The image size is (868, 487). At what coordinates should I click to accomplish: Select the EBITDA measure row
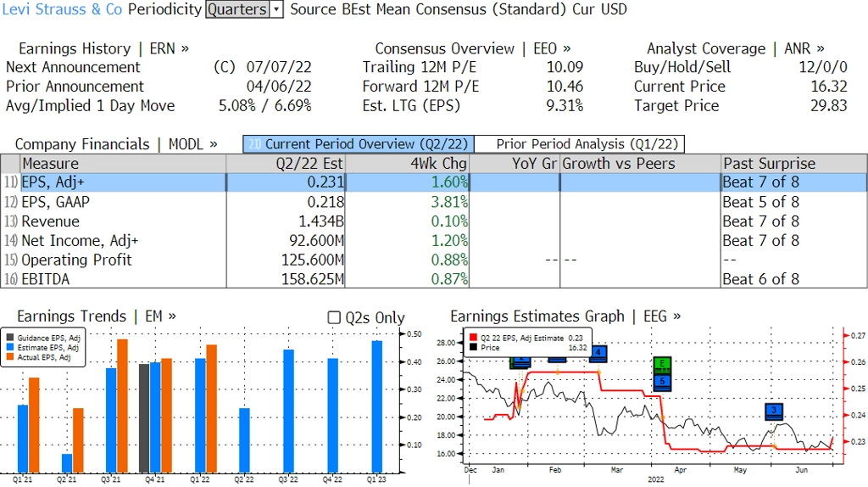(434, 278)
